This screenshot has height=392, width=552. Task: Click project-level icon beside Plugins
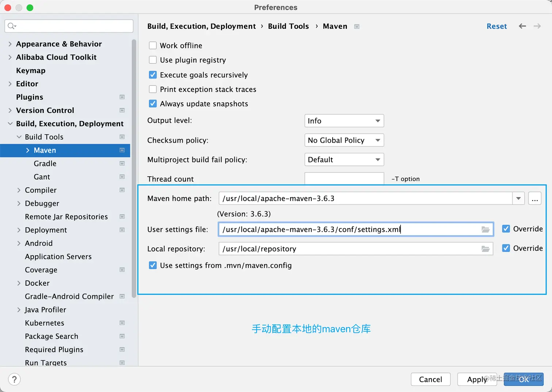(x=122, y=97)
